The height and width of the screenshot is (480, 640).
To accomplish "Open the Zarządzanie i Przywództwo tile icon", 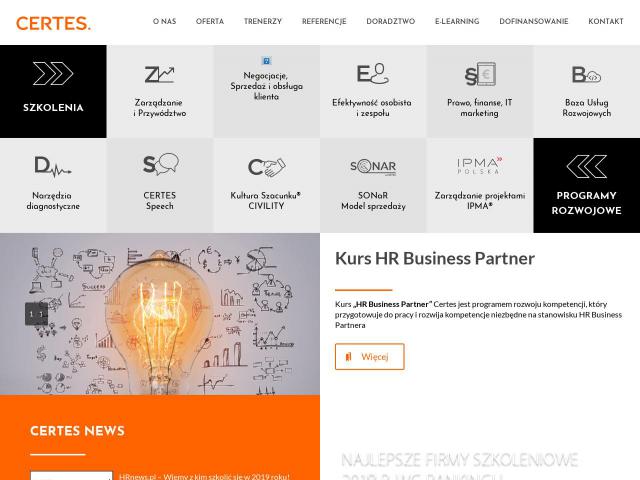I will pos(160,74).
